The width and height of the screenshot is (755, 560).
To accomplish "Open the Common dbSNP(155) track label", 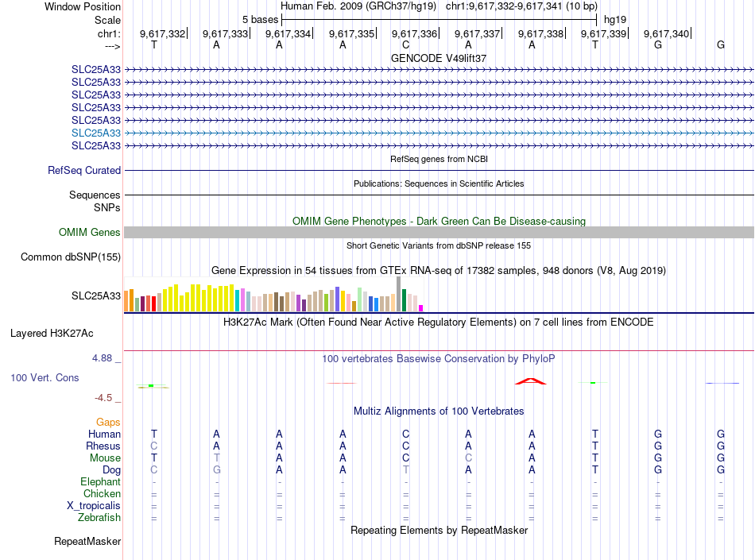I will 70,257.
